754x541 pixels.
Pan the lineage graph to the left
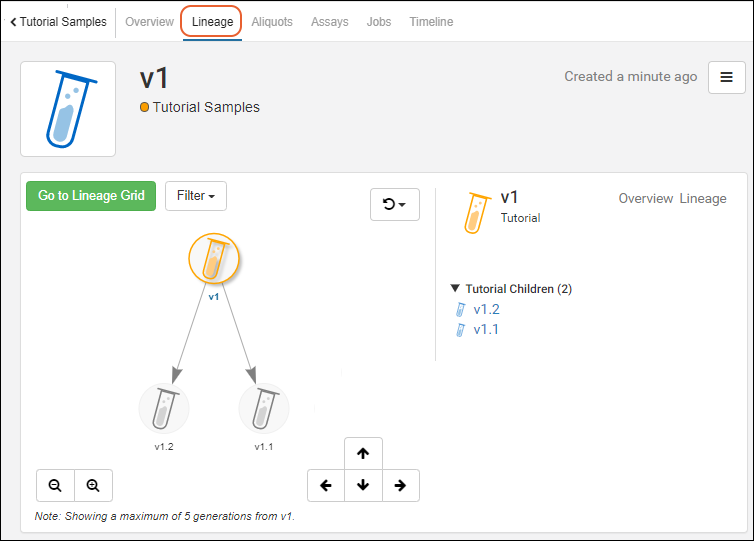(326, 485)
